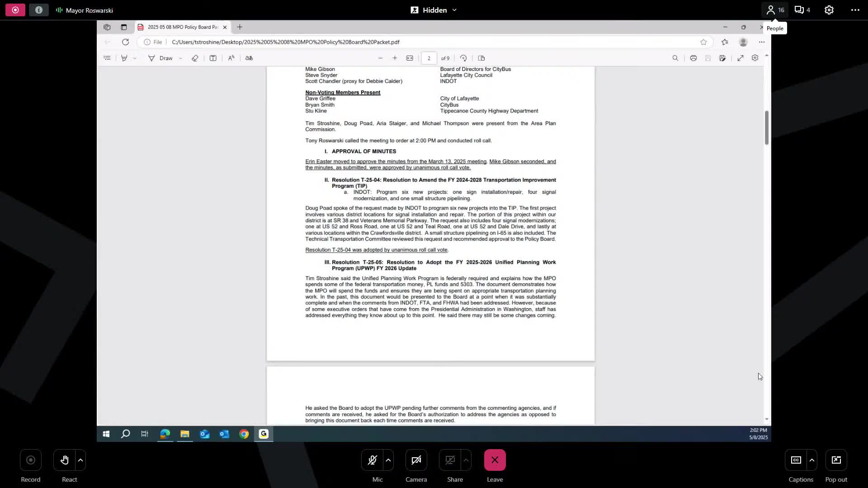Click the PDF eraser tool icon
This screenshot has height=488, width=868.
tap(195, 58)
